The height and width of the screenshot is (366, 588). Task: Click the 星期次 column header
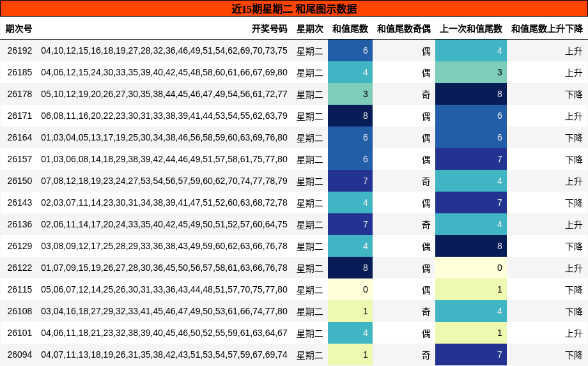point(310,29)
